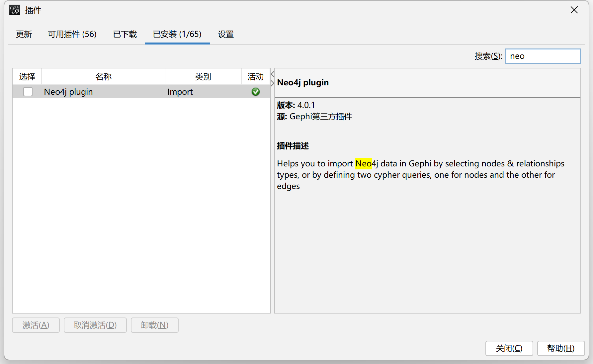Click the source text 'Gephi第三方插件'
Image resolution: width=593 pixels, height=364 pixels.
click(x=321, y=117)
